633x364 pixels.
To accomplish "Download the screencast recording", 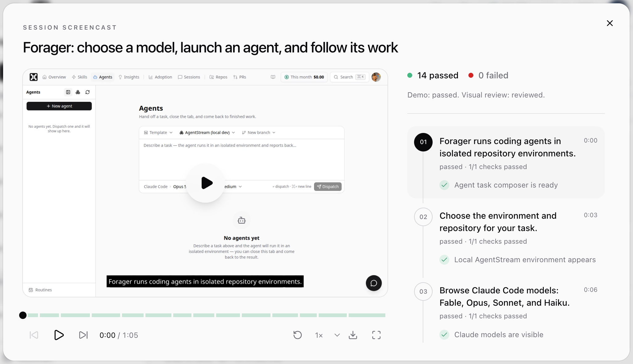I will (x=353, y=335).
